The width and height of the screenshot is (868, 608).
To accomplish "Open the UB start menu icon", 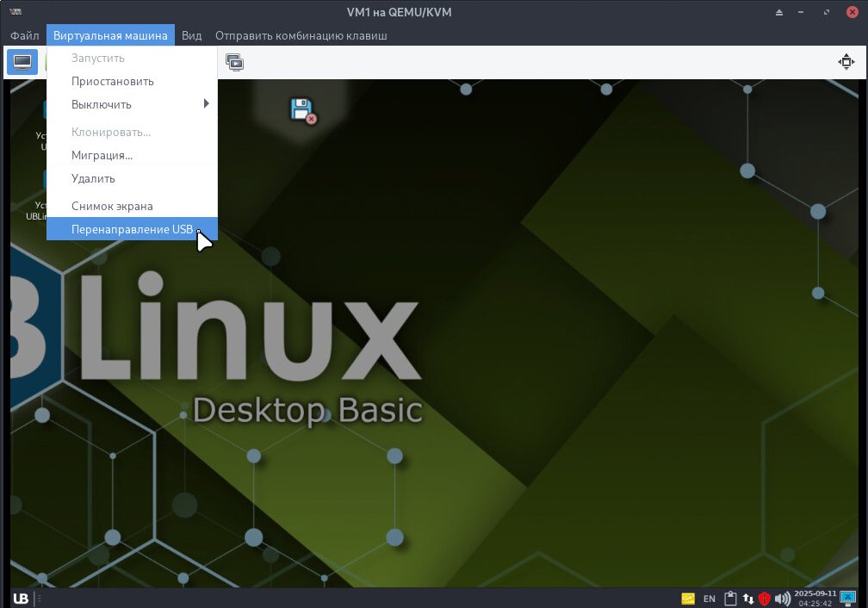I will tap(22, 599).
